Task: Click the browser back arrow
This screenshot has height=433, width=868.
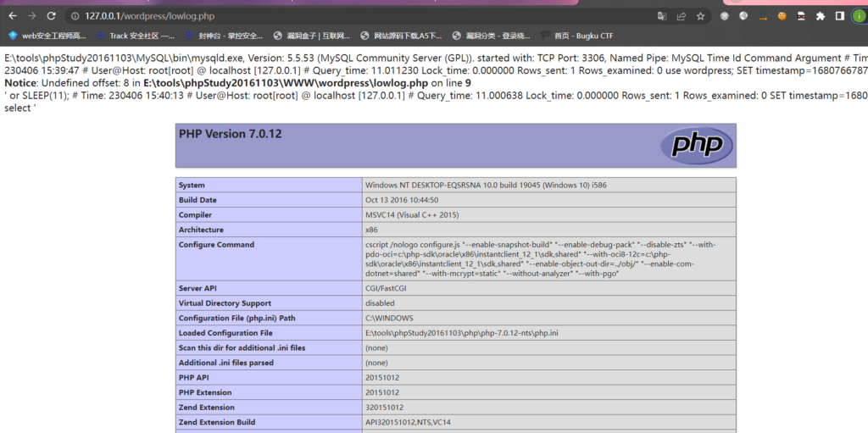Action: [x=12, y=16]
